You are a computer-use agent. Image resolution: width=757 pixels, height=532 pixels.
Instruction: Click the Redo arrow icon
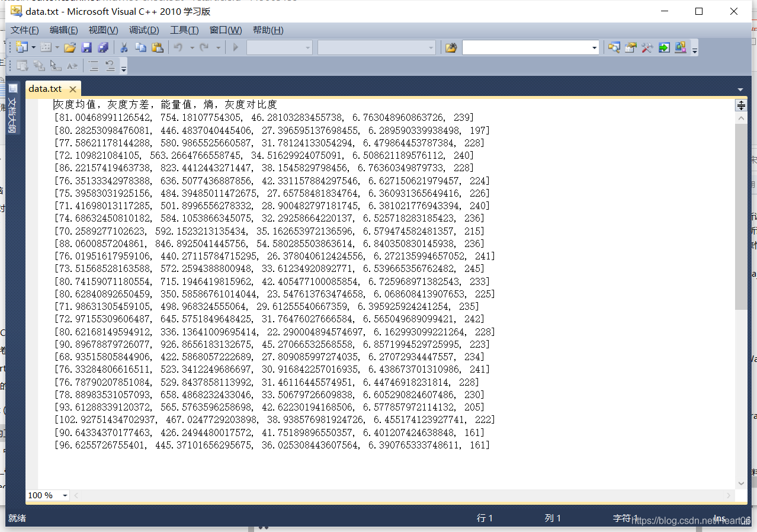[x=204, y=47]
